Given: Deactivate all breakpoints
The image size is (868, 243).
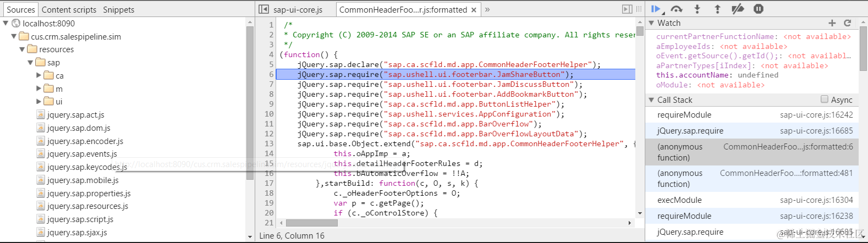Looking at the screenshot, I should pyautogui.click(x=738, y=9).
